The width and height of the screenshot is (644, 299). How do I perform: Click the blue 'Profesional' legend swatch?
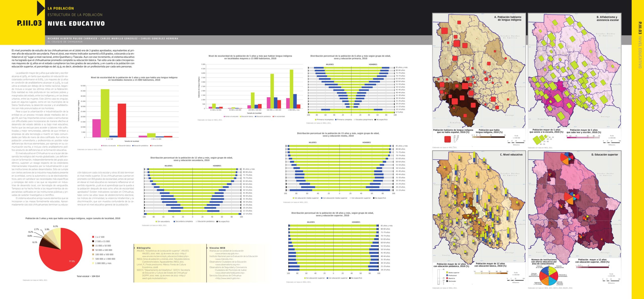(447, 275)
